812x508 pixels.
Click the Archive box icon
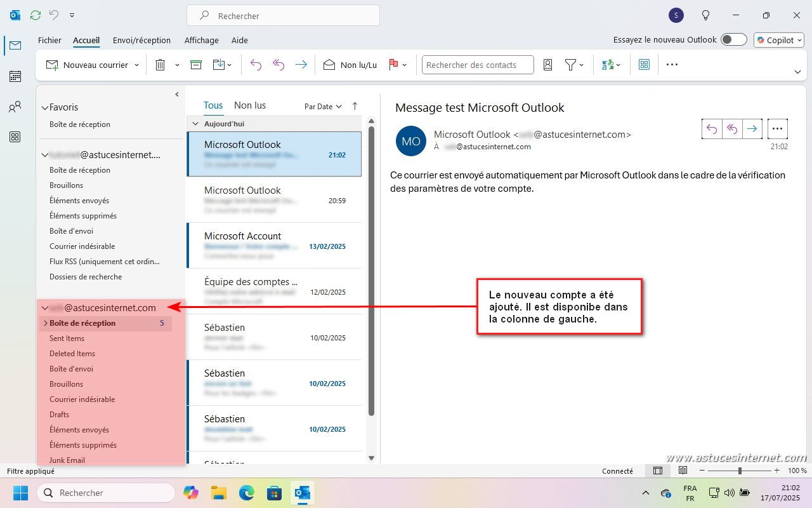(x=196, y=65)
